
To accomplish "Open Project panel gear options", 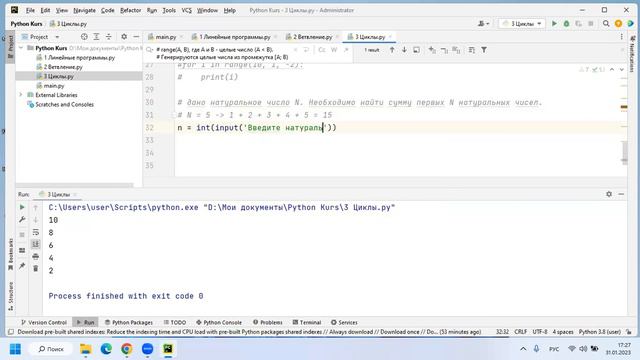I will tap(124, 37).
